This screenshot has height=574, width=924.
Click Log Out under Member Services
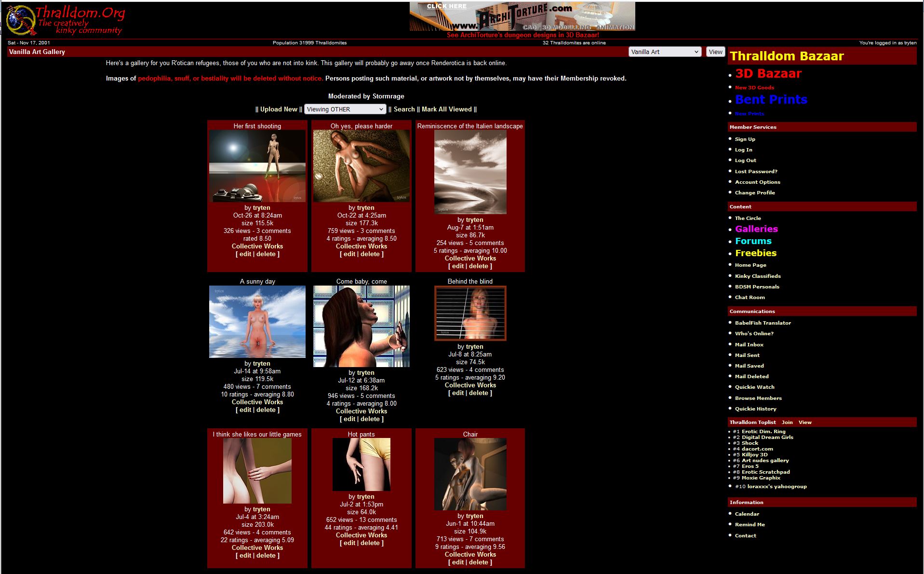(745, 161)
